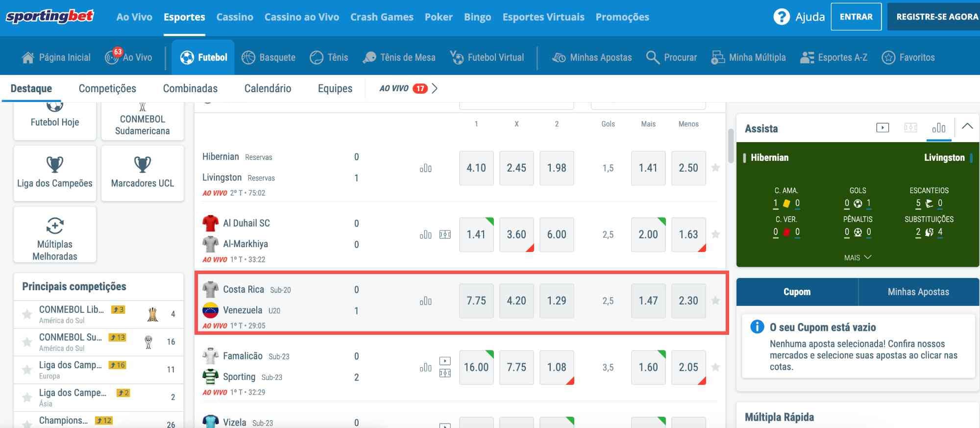Bet Famalicão win at 16.00
Image resolution: width=980 pixels, height=428 pixels.
tap(476, 367)
